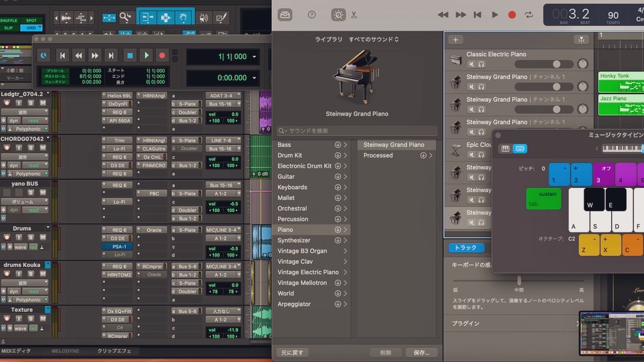Open the GarageBand Library panel icon
The height and width of the screenshot is (362, 644).
pyautogui.click(x=285, y=14)
